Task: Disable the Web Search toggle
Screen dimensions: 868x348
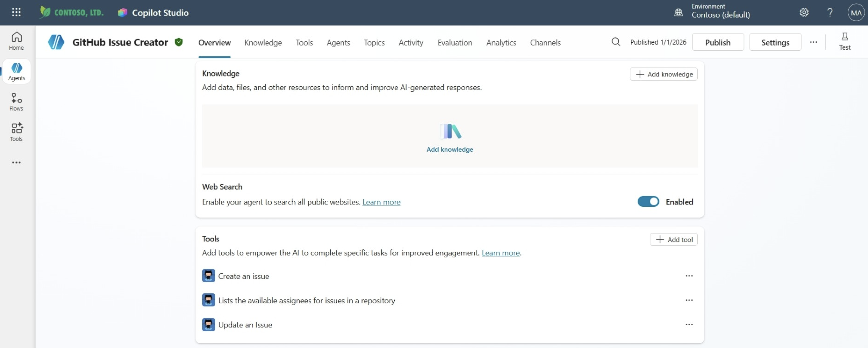Action: pyautogui.click(x=648, y=201)
